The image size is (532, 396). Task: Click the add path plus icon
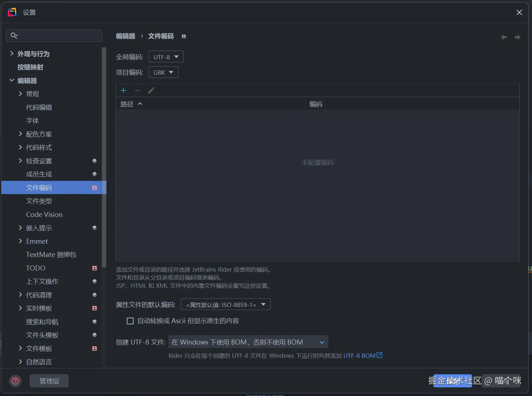(x=123, y=90)
